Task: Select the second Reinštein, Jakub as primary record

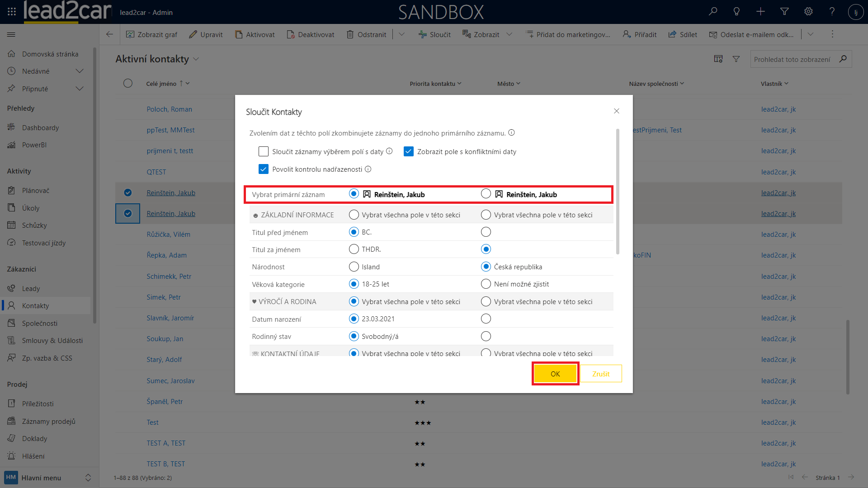Action: tap(486, 194)
